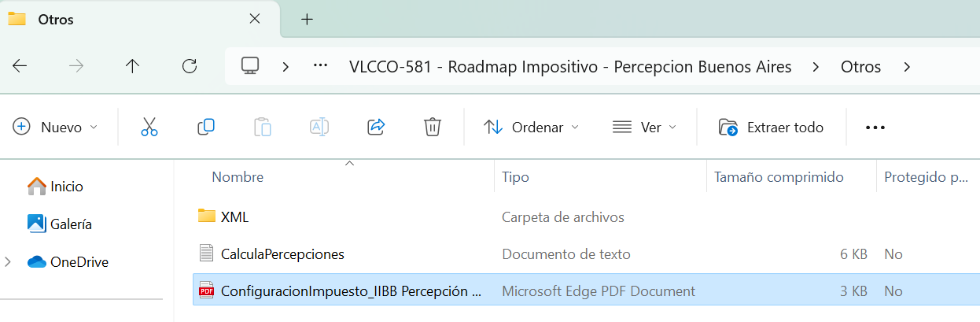Click the Rename icon
The width and height of the screenshot is (980, 322).
(x=319, y=127)
